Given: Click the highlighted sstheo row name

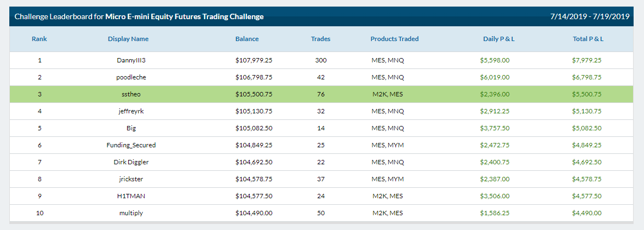Looking at the screenshot, I should pyautogui.click(x=131, y=94).
